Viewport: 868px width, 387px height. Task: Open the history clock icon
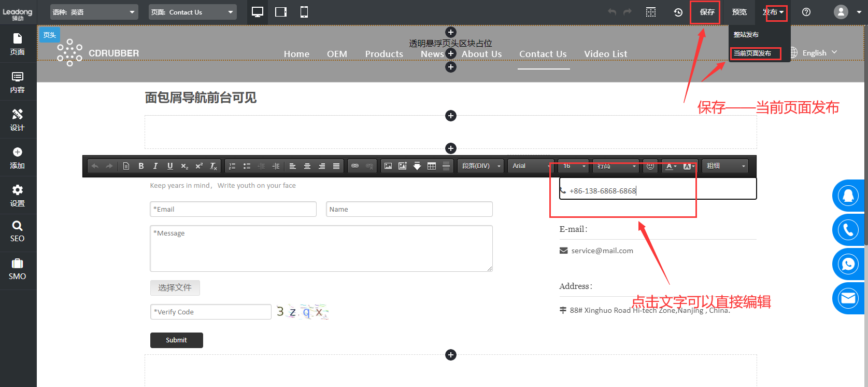coord(678,12)
